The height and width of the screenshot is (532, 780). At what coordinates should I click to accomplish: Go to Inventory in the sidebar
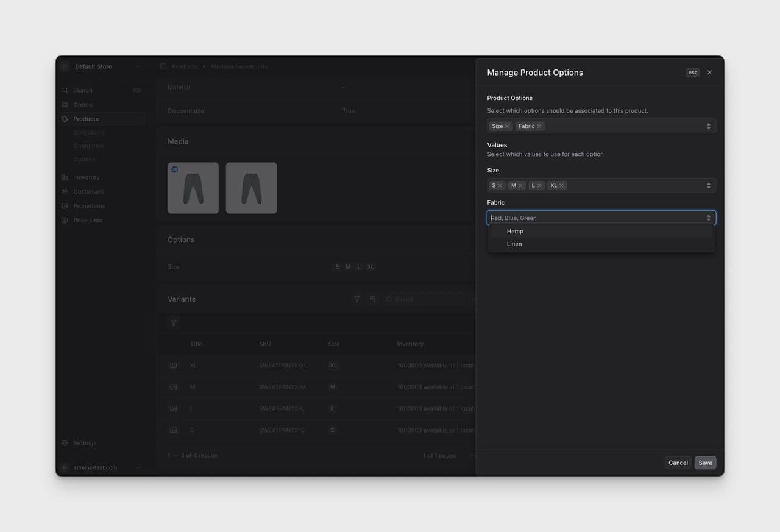click(x=102, y=177)
